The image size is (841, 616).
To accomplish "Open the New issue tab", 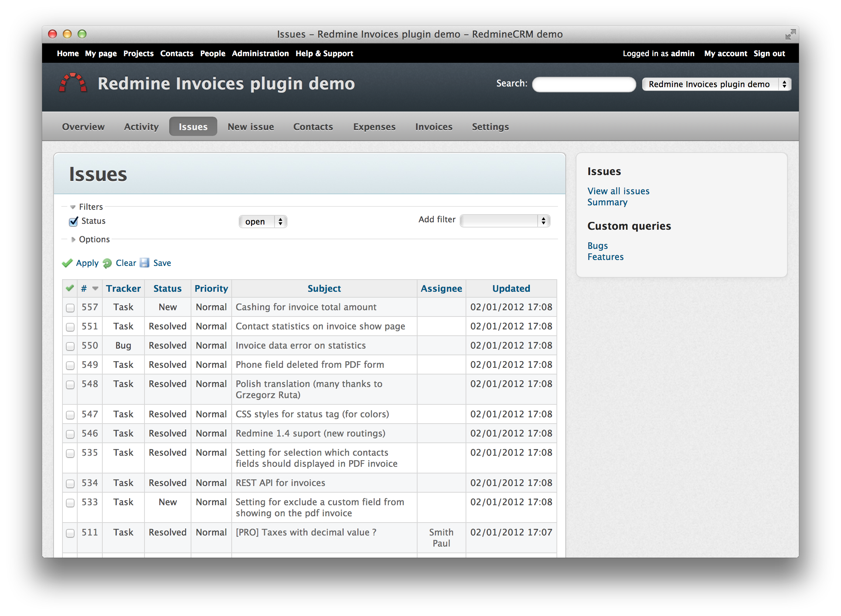I will click(251, 126).
